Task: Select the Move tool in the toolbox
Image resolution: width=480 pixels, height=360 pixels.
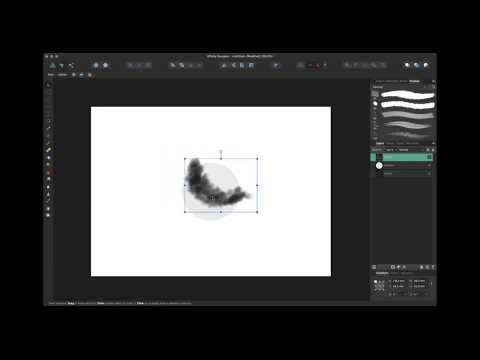Action: pyautogui.click(x=49, y=85)
